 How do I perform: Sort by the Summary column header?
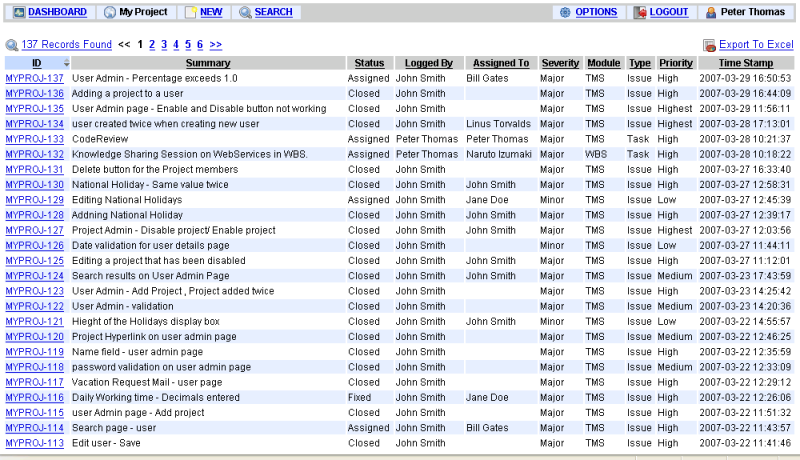click(208, 63)
